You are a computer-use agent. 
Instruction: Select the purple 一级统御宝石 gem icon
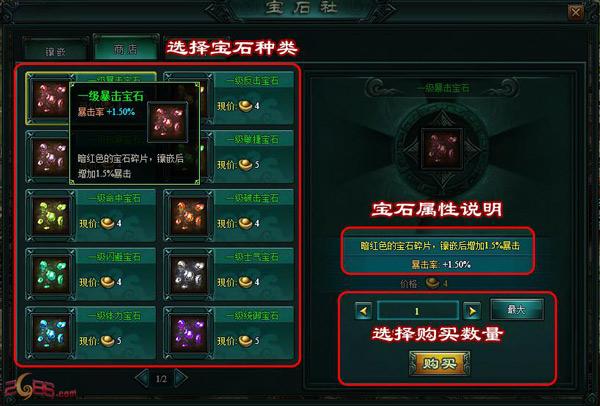click(x=188, y=334)
